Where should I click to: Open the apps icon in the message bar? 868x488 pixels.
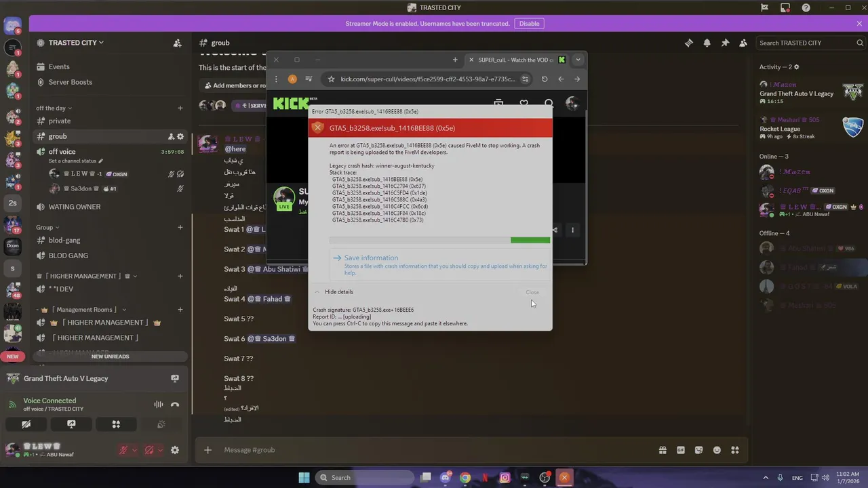click(736, 450)
